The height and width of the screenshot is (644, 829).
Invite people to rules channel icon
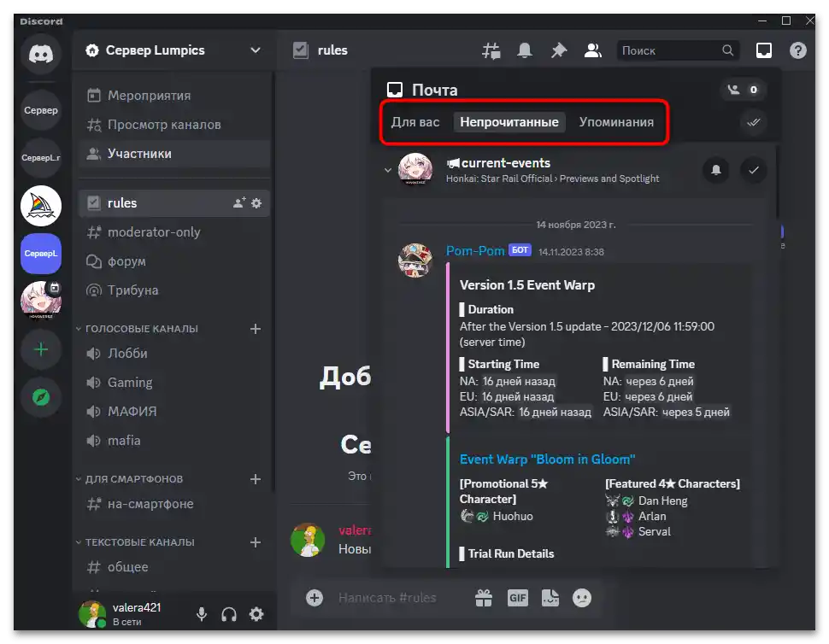click(x=239, y=203)
